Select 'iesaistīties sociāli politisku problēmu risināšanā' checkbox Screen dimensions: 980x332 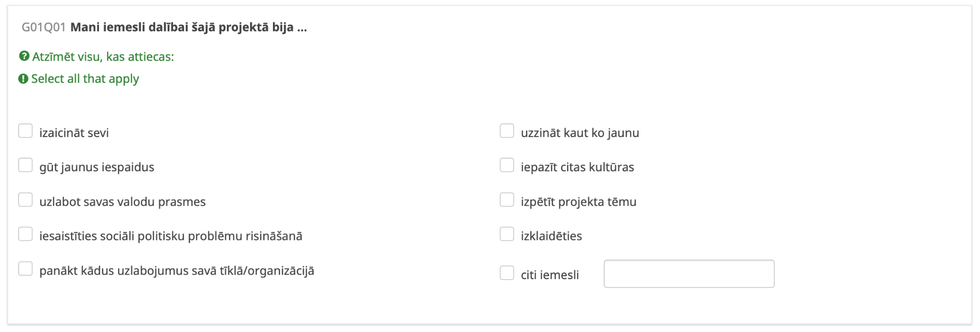pyautogui.click(x=25, y=234)
